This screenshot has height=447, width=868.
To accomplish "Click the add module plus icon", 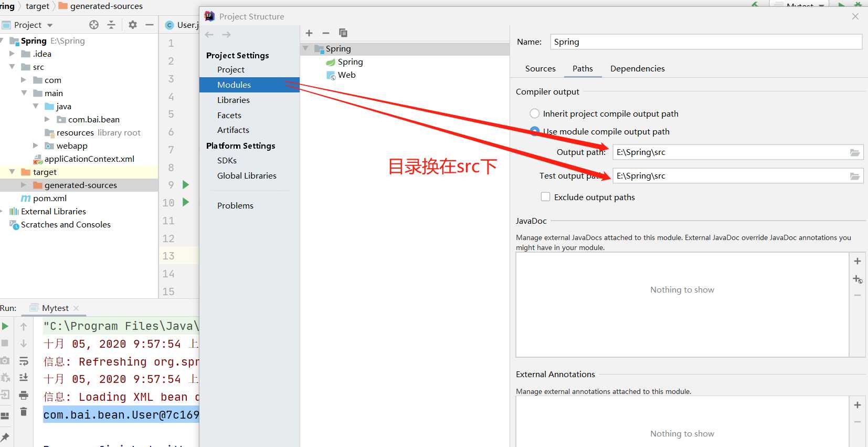I will 309,33.
